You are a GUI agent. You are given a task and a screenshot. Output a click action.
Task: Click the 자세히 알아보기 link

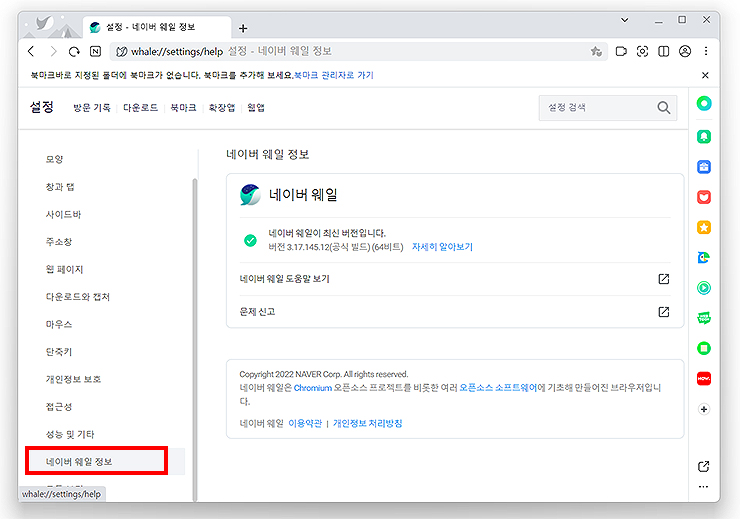pyautogui.click(x=442, y=247)
